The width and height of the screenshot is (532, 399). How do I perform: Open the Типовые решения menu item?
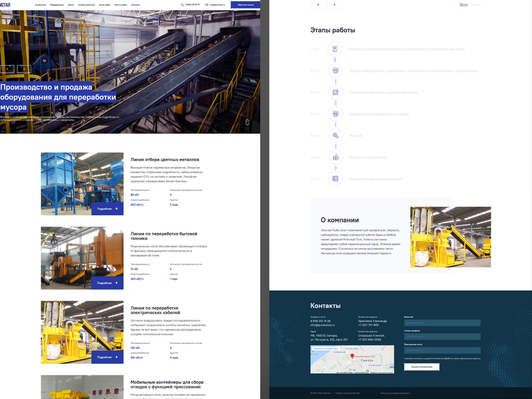[87, 5]
